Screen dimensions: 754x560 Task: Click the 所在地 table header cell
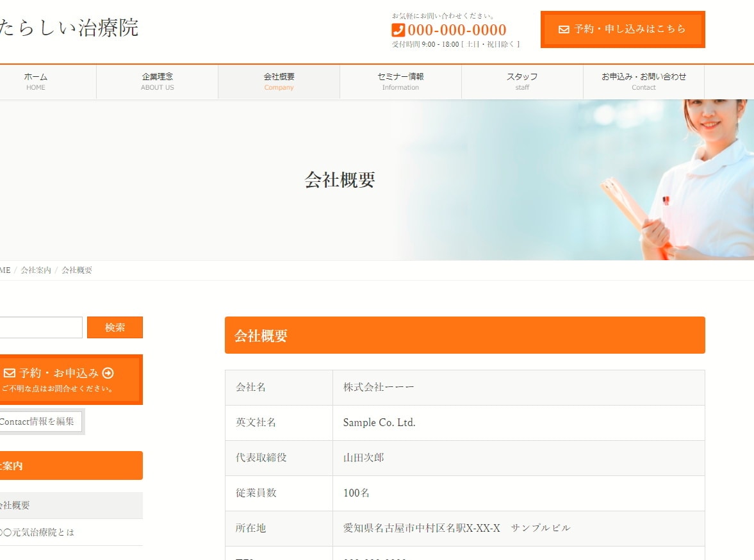[x=279, y=528]
